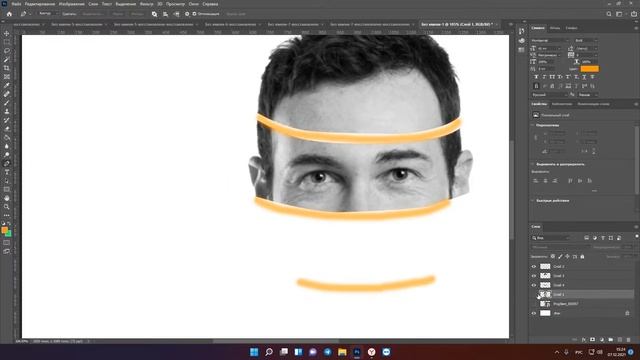
Task: Toggle lock all for the layer
Action: pos(582,256)
